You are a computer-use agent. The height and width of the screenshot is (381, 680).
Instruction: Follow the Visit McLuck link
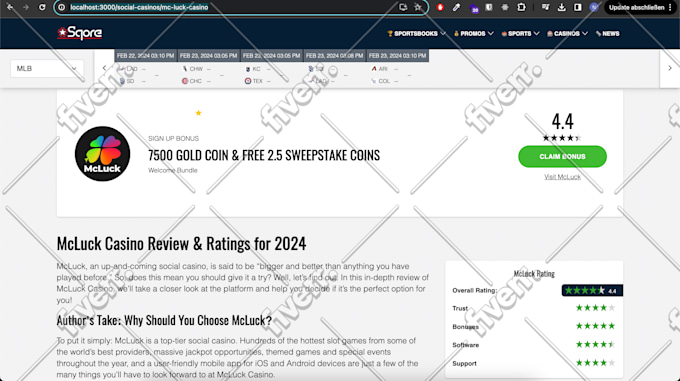562,177
